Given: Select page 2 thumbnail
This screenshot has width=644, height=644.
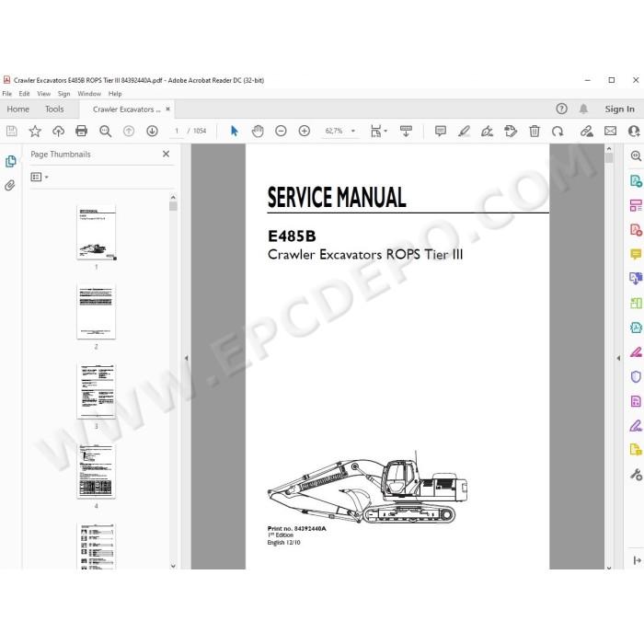Looking at the screenshot, I should point(96,311).
